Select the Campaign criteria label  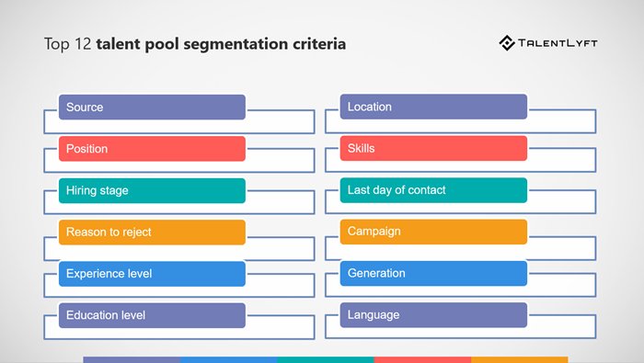click(x=433, y=232)
